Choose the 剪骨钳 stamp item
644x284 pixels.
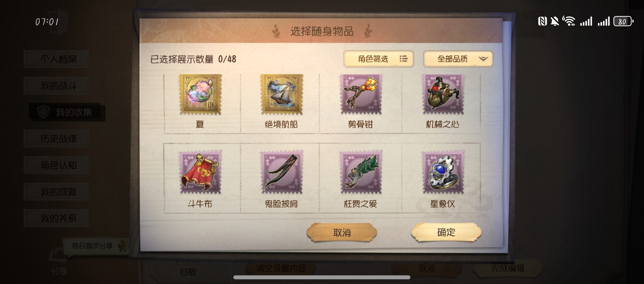click(361, 94)
